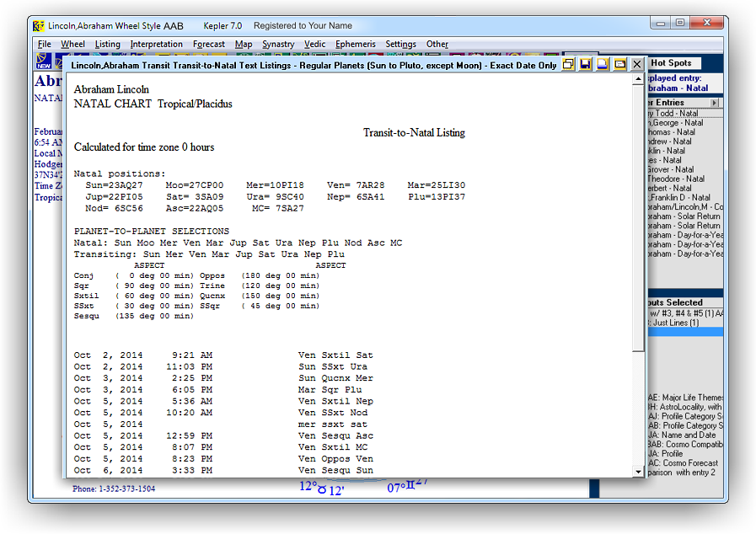
Task: Select the 'Todd - Natal' entry
Action: tap(674, 114)
